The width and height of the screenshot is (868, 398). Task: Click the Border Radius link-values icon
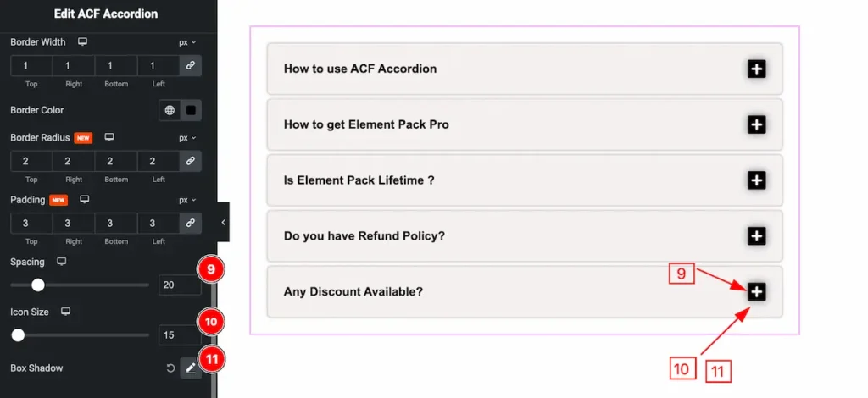191,161
